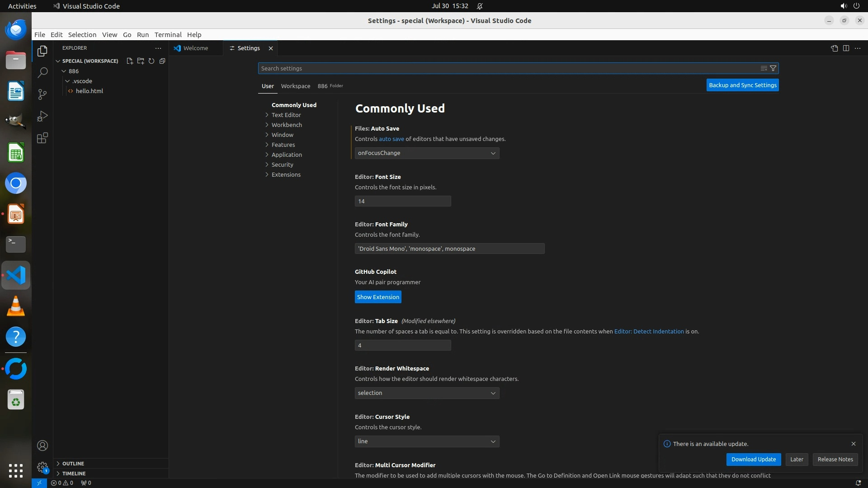Click New File icon in explorer header
Screen dimensions: 868x488
[x=130, y=61]
